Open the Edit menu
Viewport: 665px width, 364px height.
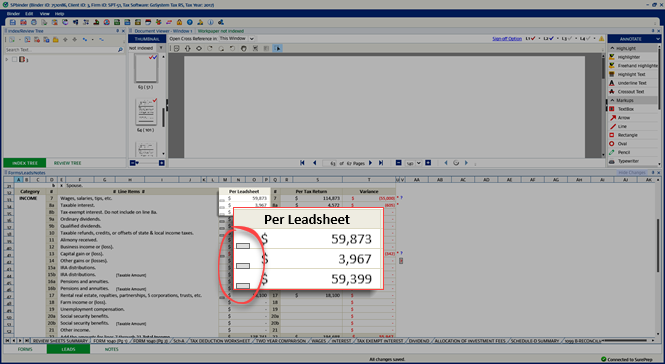click(x=29, y=14)
